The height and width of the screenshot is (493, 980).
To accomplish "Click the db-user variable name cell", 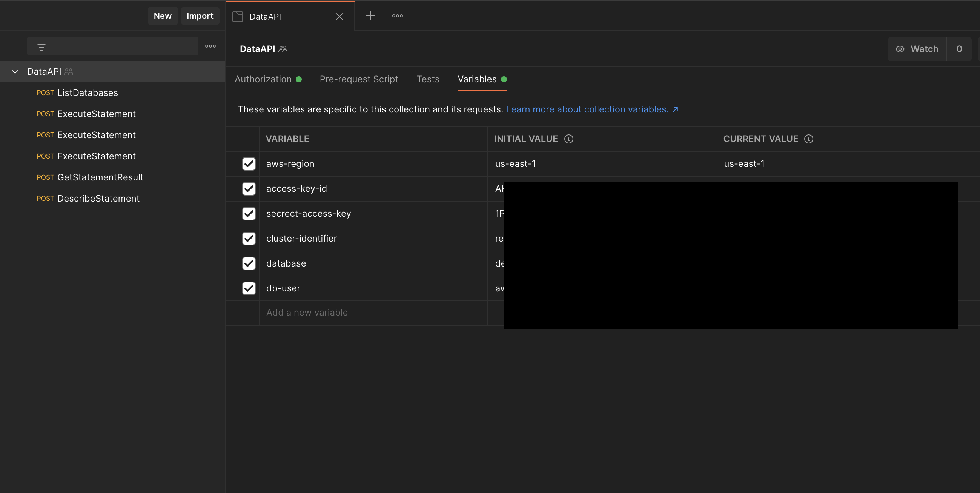I will 373,288.
